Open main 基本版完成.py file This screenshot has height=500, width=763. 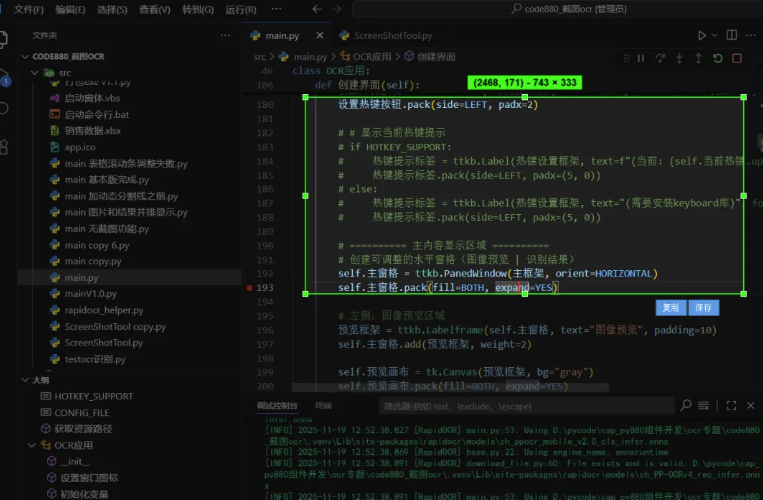107,179
